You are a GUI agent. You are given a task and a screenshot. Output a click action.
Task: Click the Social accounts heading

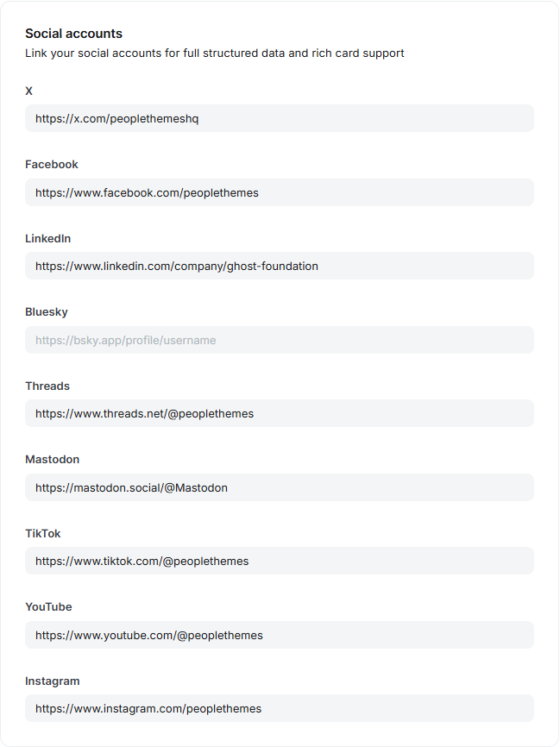(x=74, y=34)
